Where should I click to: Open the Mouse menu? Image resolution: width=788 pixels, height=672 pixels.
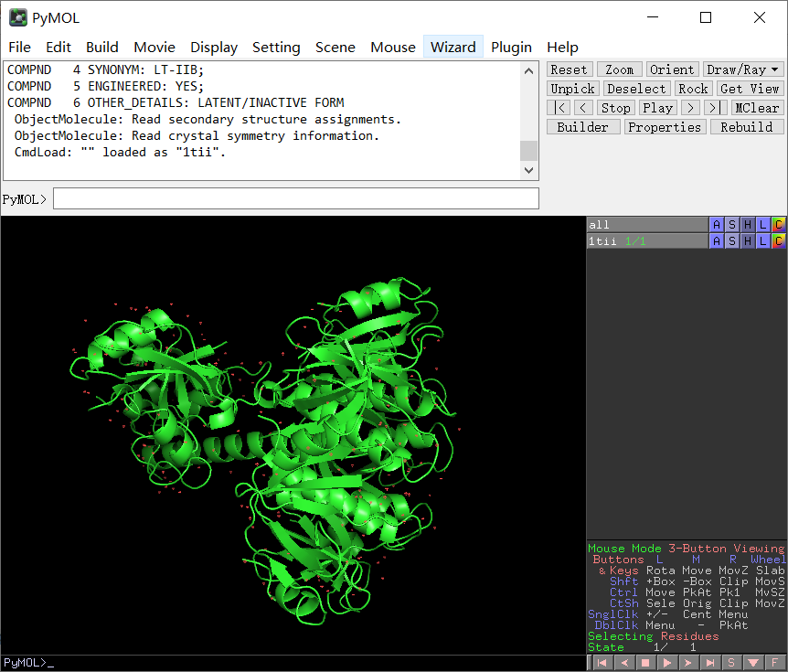(393, 48)
